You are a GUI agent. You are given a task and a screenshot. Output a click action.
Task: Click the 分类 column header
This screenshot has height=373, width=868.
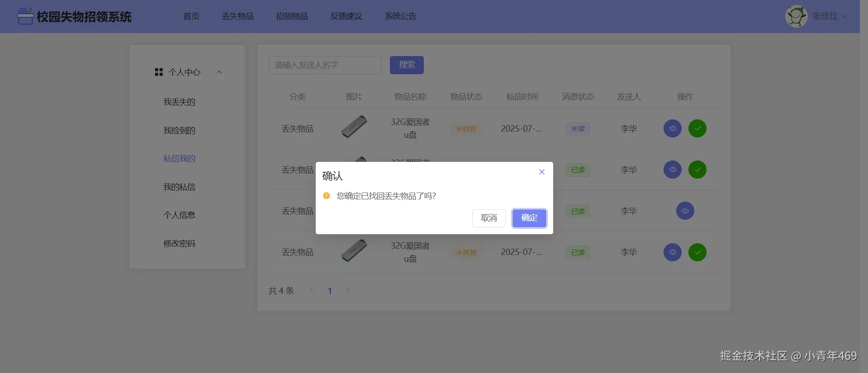pos(298,97)
